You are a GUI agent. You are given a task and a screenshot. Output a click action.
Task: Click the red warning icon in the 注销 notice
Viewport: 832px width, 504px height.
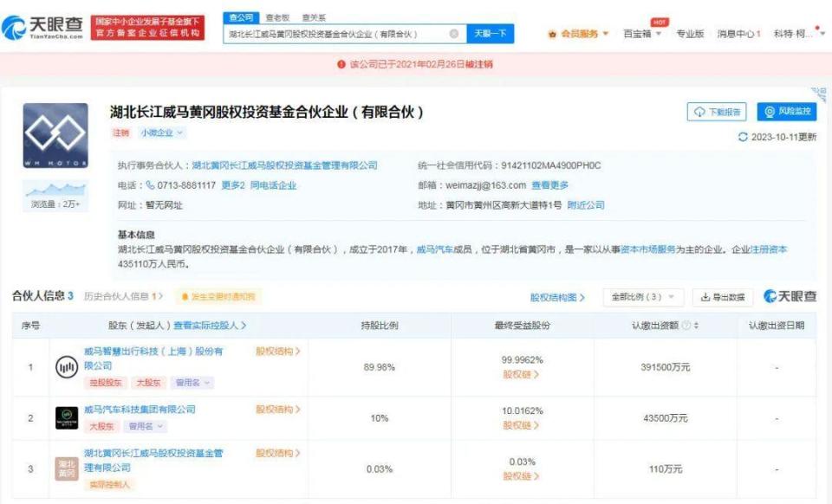(x=341, y=64)
